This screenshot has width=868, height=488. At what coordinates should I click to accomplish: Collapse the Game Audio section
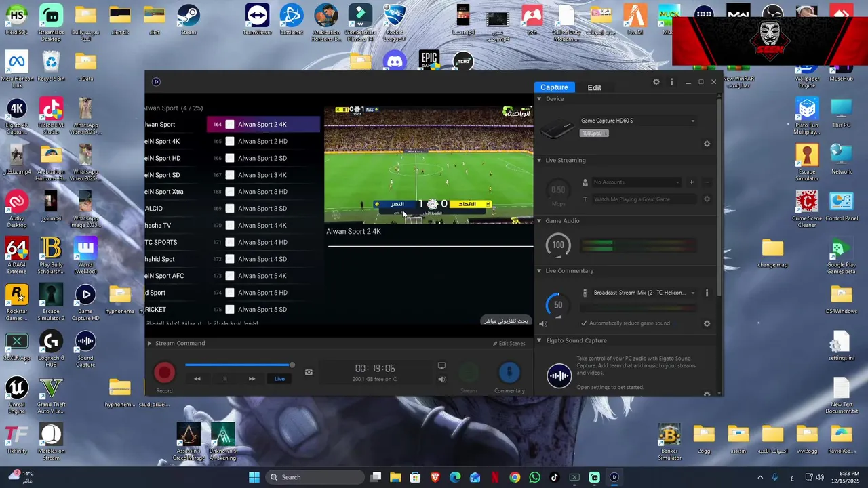coord(540,221)
